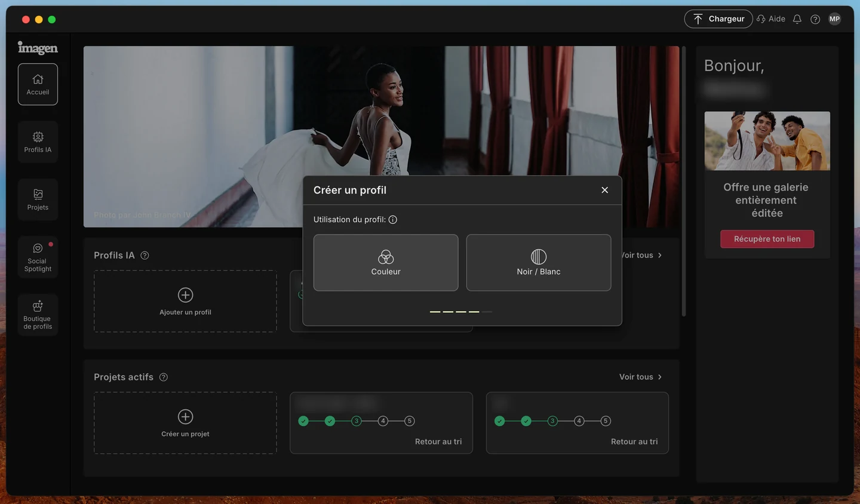Go to Accueil in the sidebar
860x504 pixels.
tap(38, 84)
